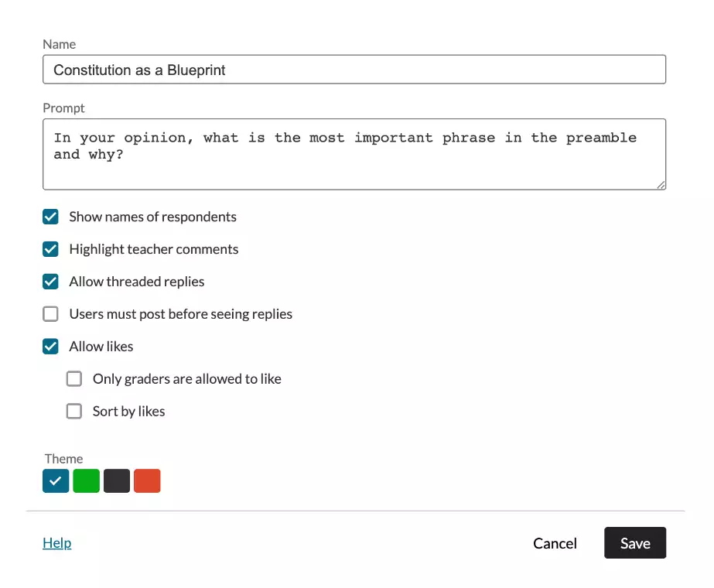Viewport: 714px width, 588px height.
Task: Toggle Highlight teacher comments checkbox
Action: coord(50,249)
